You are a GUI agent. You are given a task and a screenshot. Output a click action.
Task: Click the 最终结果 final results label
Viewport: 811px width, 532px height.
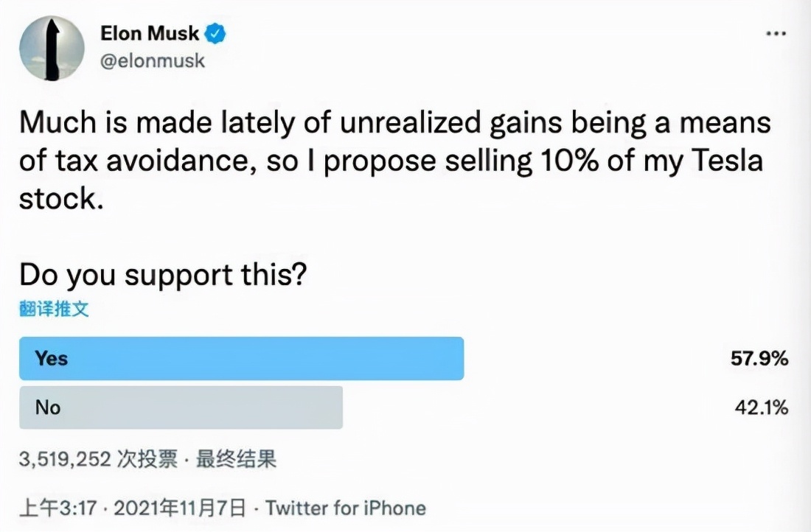[x=236, y=459]
